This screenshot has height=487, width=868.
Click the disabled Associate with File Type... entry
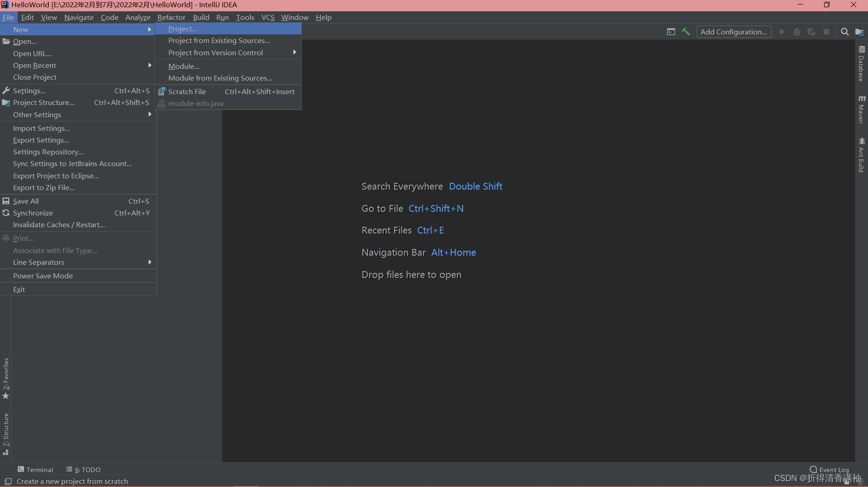point(78,250)
